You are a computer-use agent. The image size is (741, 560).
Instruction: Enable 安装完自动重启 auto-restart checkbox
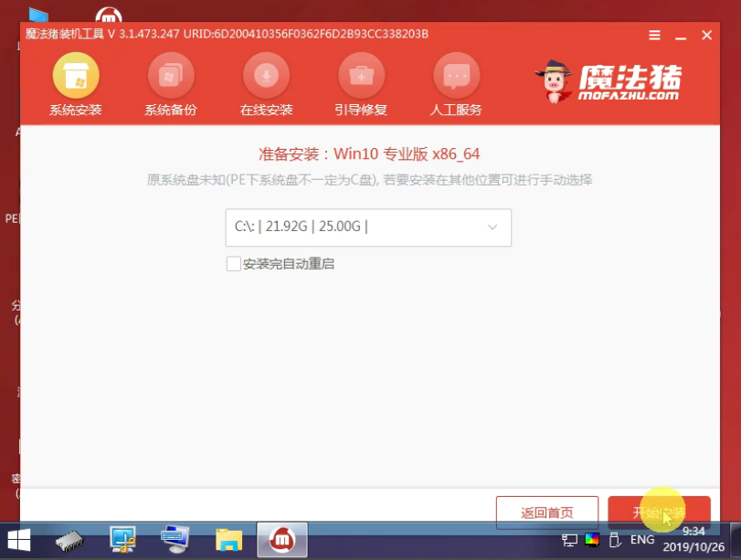232,264
